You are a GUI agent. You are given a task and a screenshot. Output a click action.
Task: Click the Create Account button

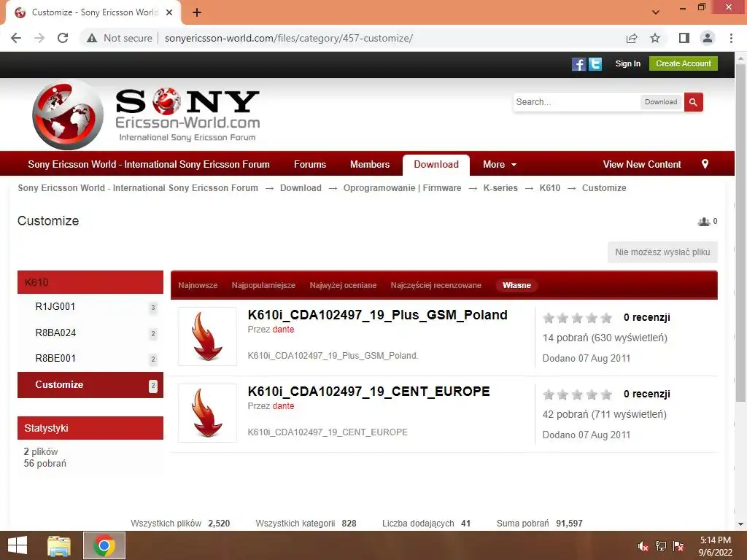point(683,64)
